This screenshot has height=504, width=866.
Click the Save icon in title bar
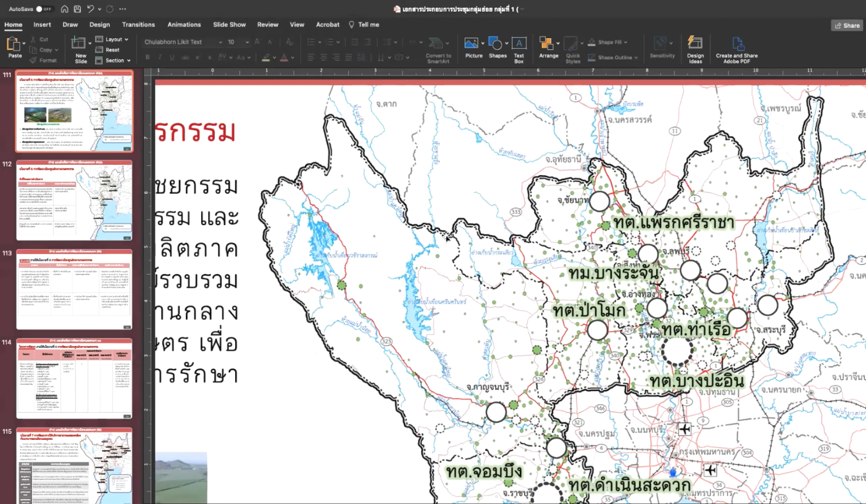point(77,9)
